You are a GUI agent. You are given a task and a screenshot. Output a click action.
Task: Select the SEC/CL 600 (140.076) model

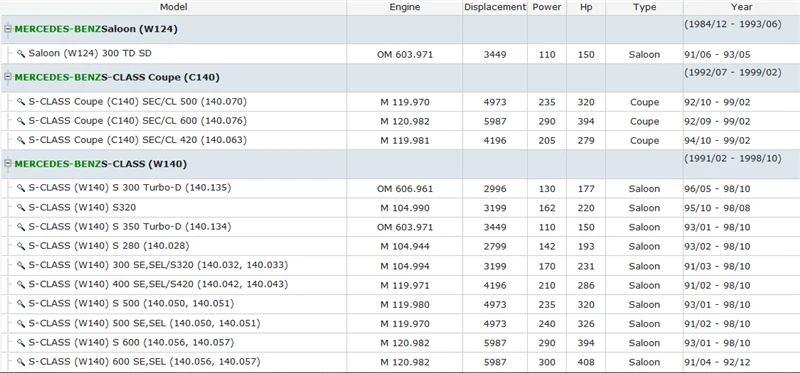(138, 121)
